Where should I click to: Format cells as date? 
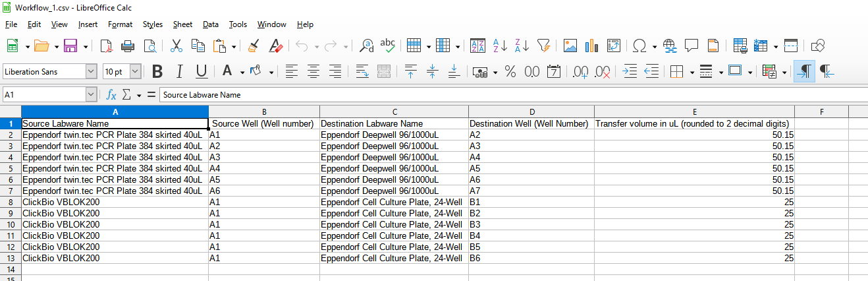pos(553,71)
